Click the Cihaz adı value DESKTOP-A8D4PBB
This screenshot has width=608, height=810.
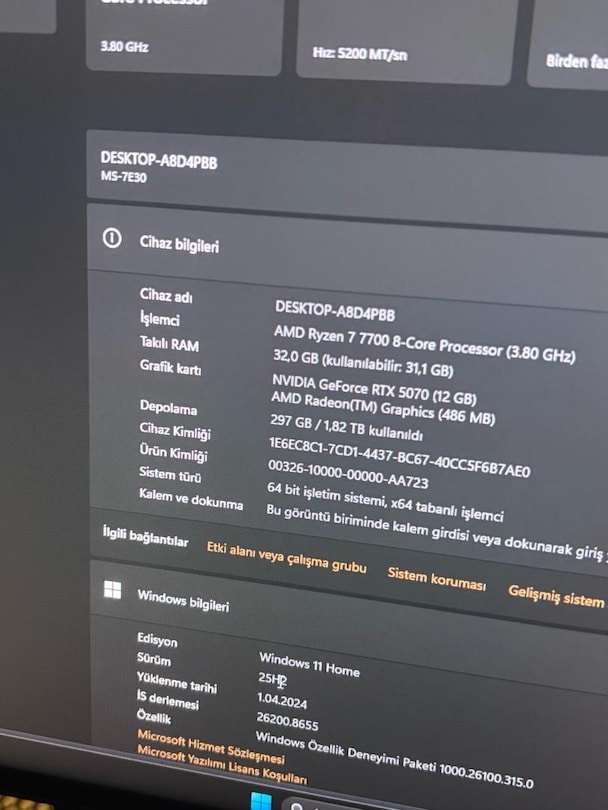pos(335,310)
